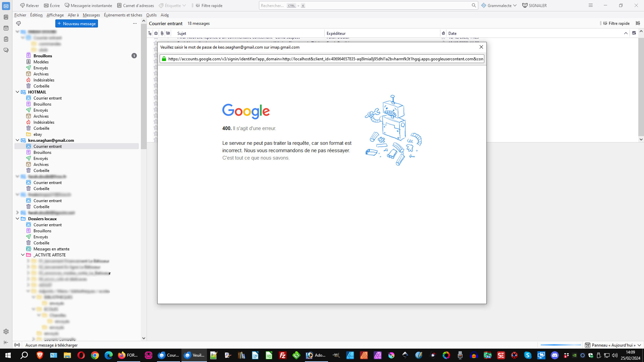Open the Outils menu
The width and height of the screenshot is (644, 362).
(151, 15)
